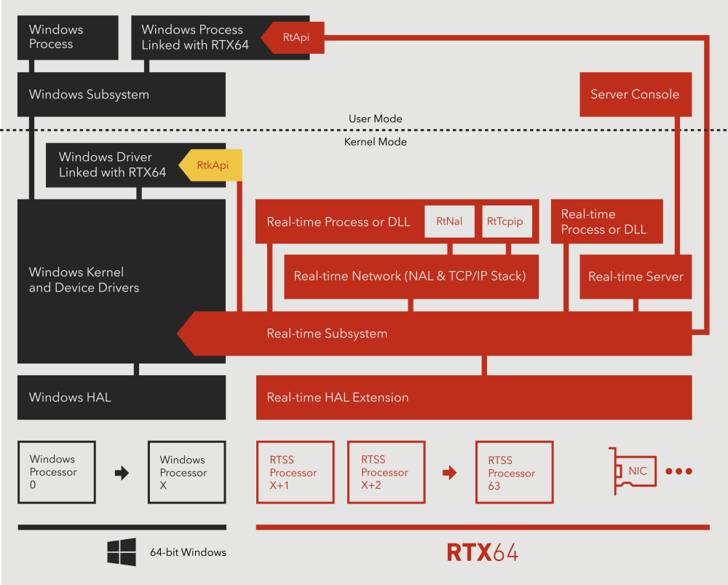Screen dimensions: 728x585
Task: Select Windows Process Linked with RTX64 block
Action: (221, 38)
